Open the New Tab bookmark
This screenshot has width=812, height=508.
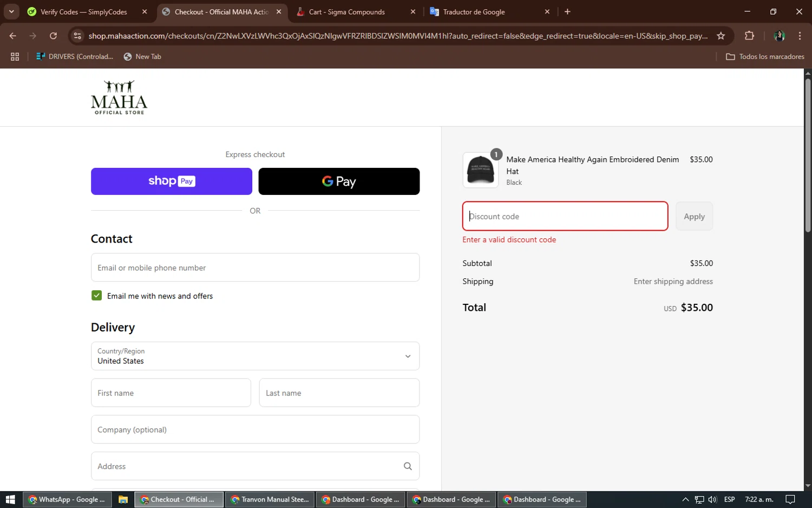click(x=142, y=56)
